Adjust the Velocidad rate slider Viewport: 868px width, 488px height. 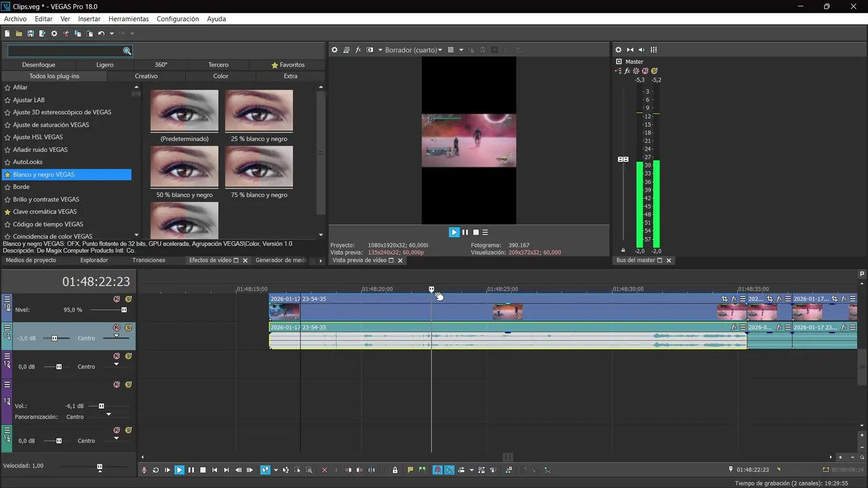pos(100,466)
